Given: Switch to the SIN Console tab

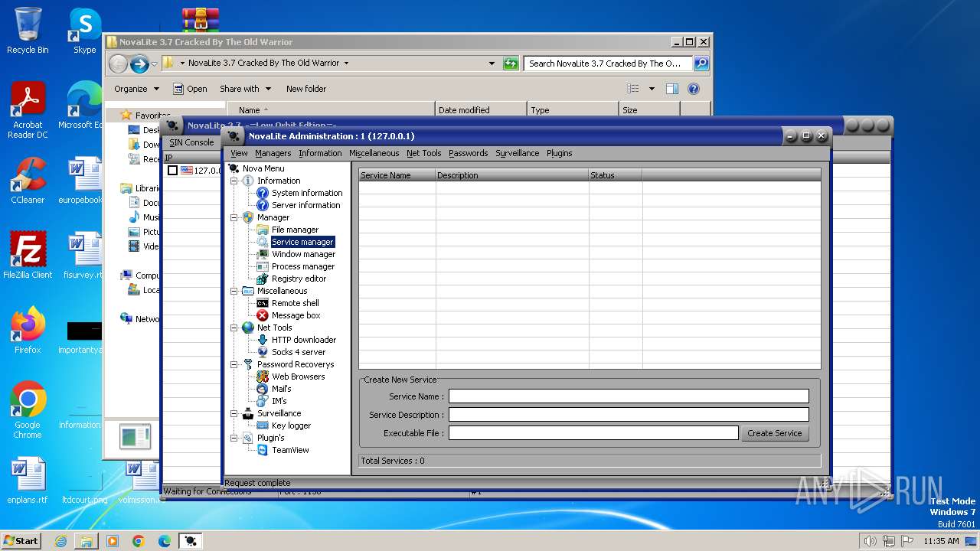Looking at the screenshot, I should coord(191,142).
